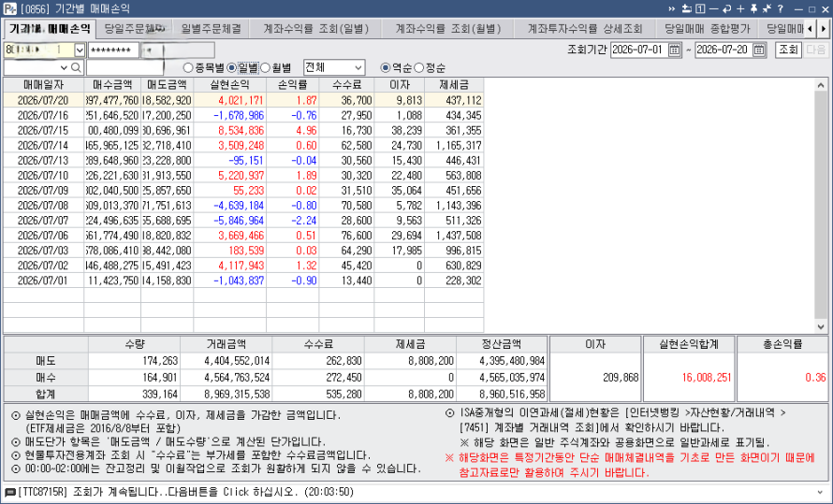Select the 2026/07/10 row date cell
833x504 pixels.
click(44, 175)
